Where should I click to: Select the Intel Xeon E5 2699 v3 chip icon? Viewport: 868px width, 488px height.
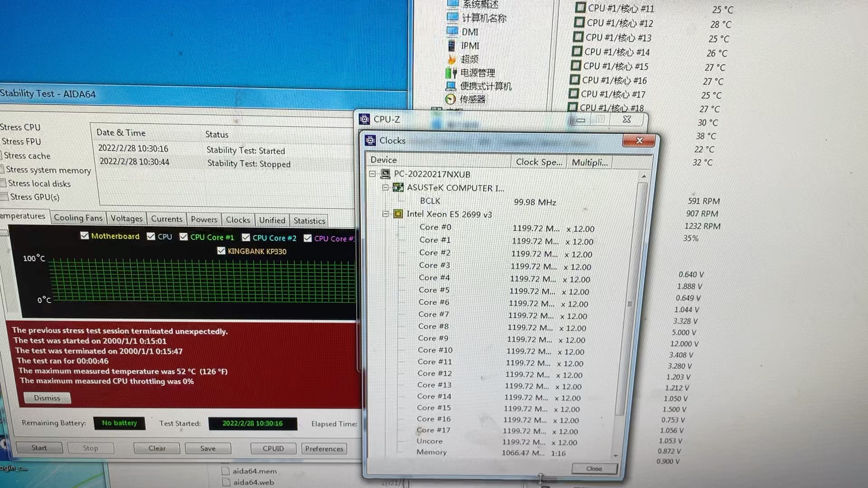point(398,214)
